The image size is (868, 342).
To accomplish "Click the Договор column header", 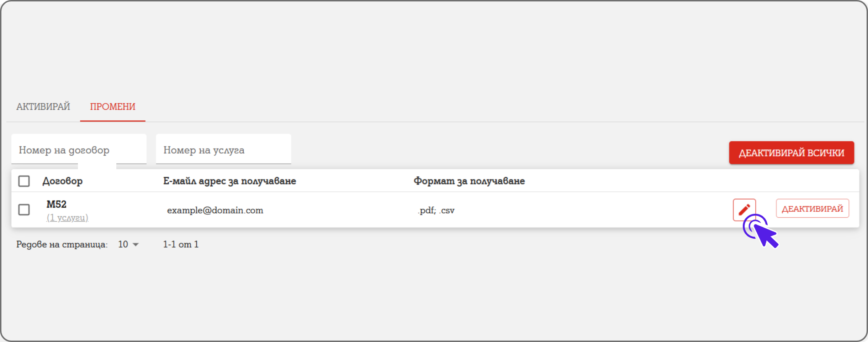I will (63, 181).
